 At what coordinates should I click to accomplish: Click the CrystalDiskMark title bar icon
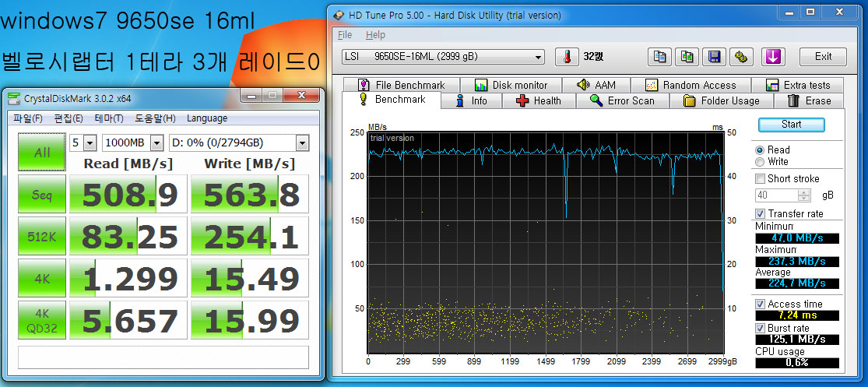(x=15, y=99)
